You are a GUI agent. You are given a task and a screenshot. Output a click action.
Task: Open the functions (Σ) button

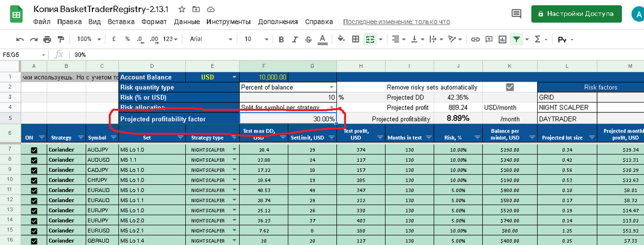coord(538,39)
